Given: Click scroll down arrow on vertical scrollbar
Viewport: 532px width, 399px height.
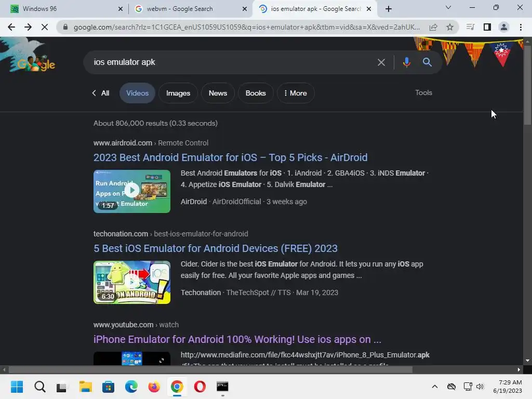Looking at the screenshot, I should click(x=527, y=361).
